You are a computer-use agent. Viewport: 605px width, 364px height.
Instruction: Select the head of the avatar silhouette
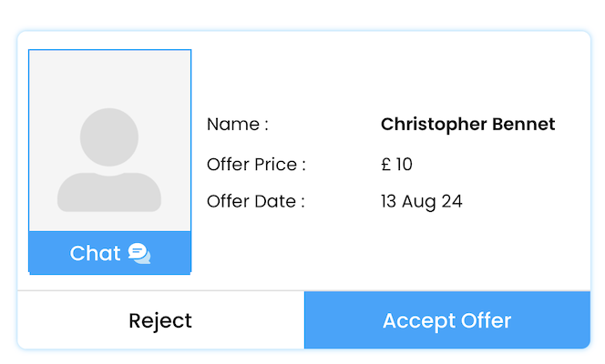coord(109,136)
